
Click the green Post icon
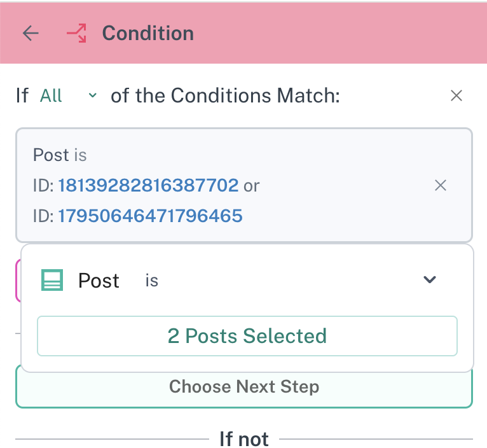pyautogui.click(x=51, y=280)
